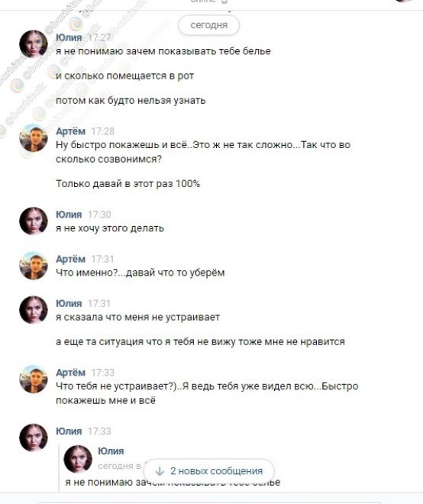The width and height of the screenshot is (423, 504).
Task: Click the сегодня date separator pill
Action: coord(209,24)
